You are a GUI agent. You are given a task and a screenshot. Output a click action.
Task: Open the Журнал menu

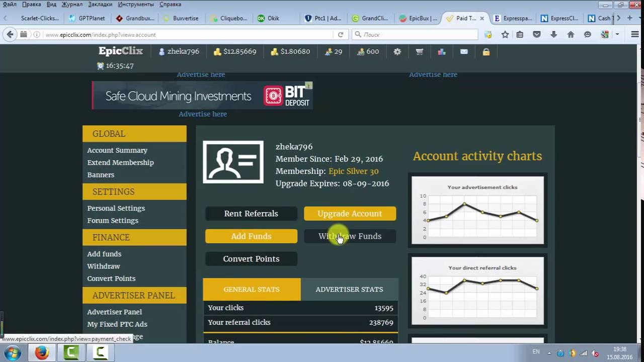72,4
